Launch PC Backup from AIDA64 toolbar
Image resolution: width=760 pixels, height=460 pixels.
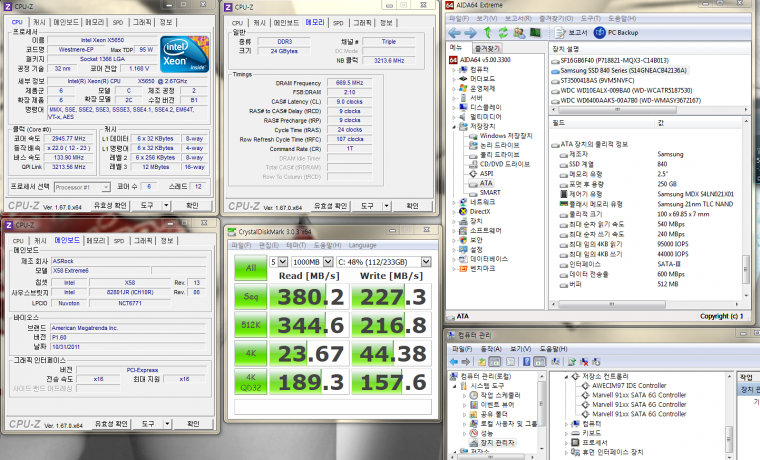click(617, 32)
